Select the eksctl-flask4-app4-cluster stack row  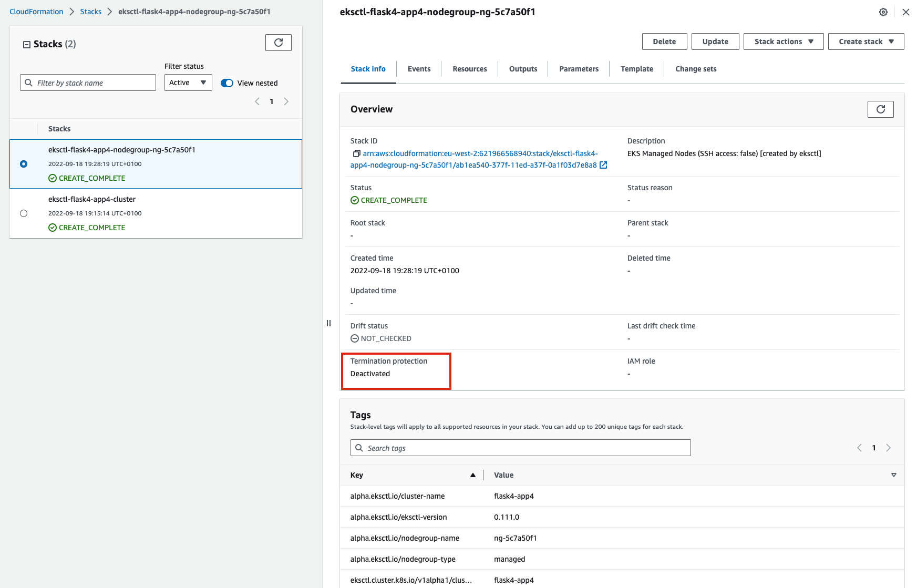click(x=156, y=213)
